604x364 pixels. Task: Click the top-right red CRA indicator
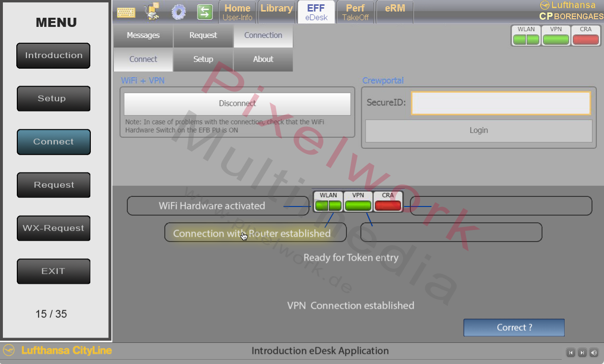tap(586, 36)
